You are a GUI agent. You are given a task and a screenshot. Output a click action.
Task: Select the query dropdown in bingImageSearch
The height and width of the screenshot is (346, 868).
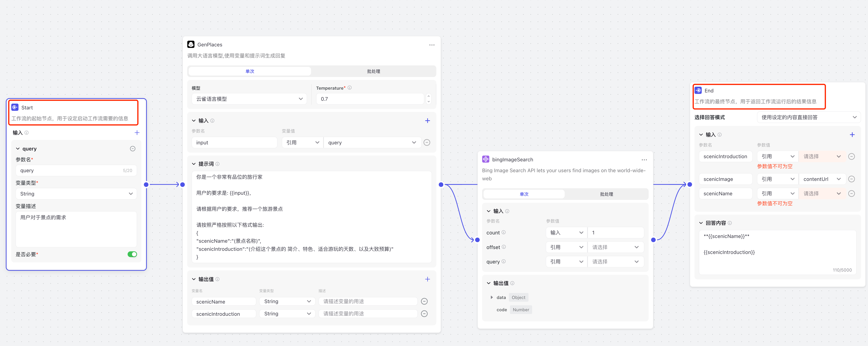[615, 261]
